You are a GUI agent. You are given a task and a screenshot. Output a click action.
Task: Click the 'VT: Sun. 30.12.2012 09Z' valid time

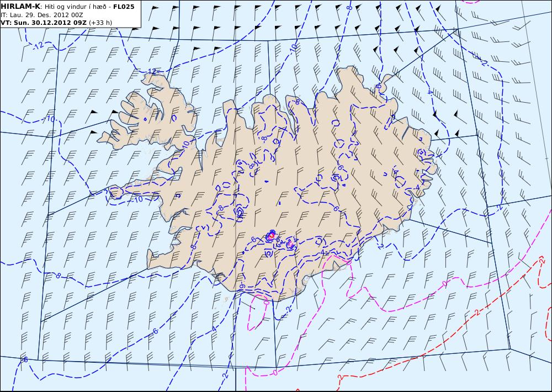pyautogui.click(x=44, y=23)
